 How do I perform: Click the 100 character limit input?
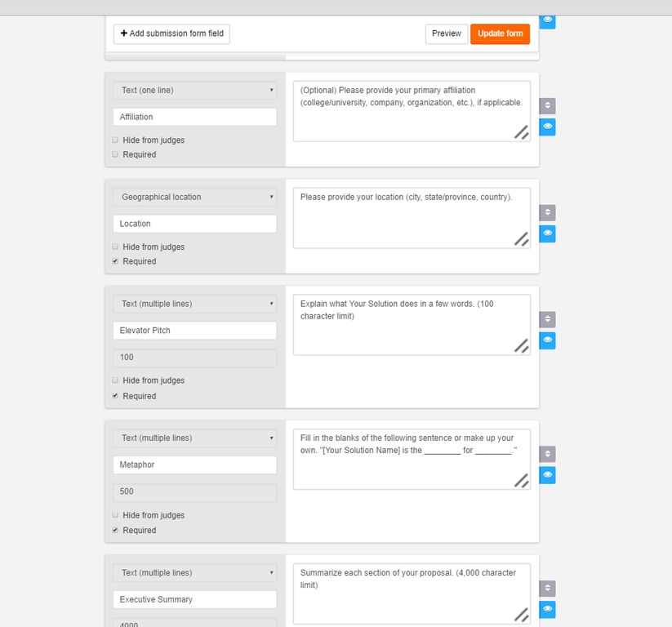click(x=194, y=358)
